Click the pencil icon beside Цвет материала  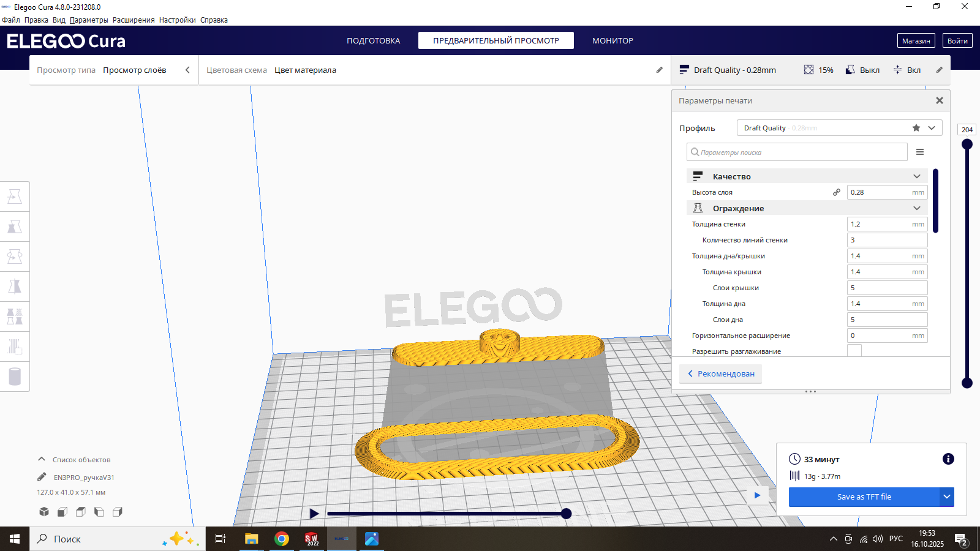[660, 70]
